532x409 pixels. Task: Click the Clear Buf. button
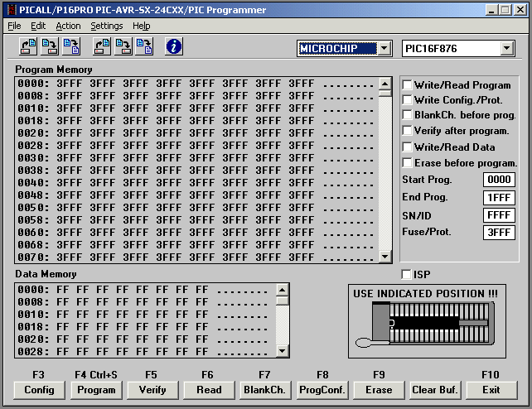coord(435,390)
